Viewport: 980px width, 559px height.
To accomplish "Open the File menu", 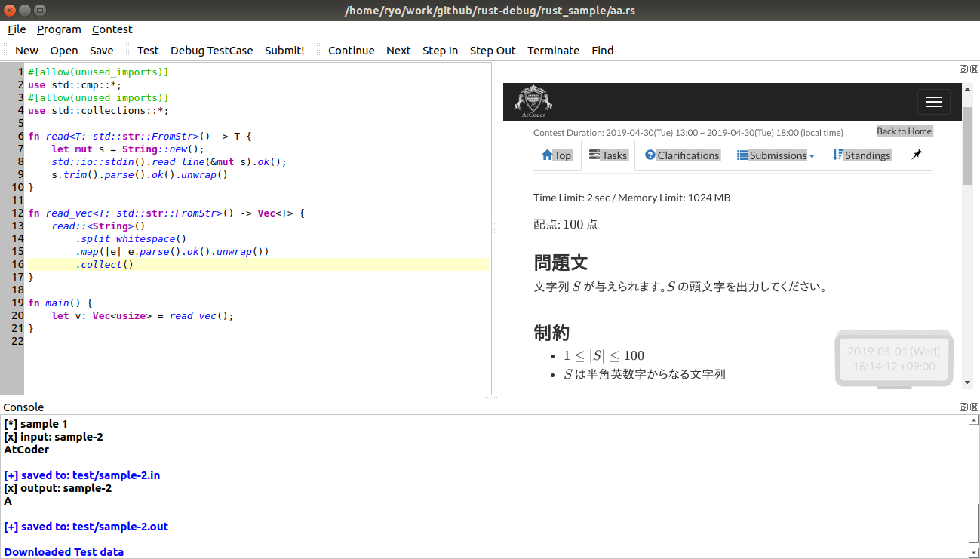I will (17, 29).
